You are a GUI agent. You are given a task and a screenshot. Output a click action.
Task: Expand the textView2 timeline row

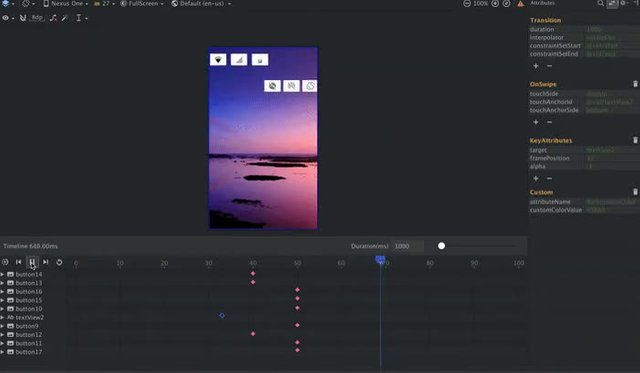click(x=2, y=317)
